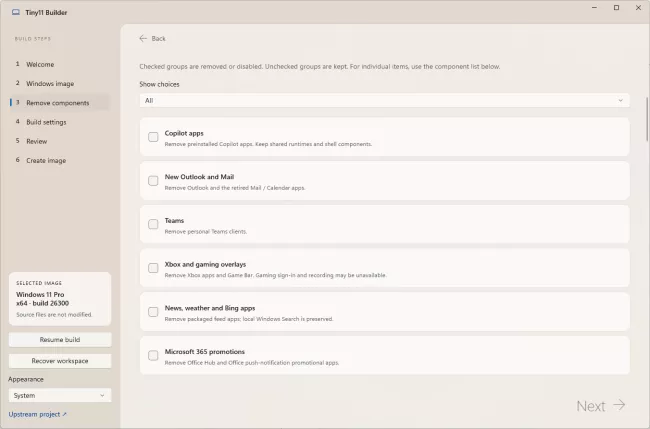650x429 pixels.
Task: Check the Copilot apps checkbox
Action: 153,137
